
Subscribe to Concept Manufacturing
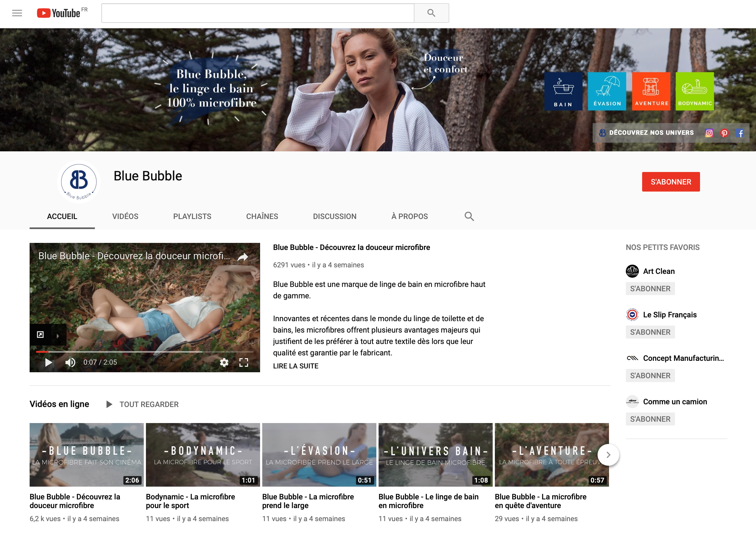point(650,375)
